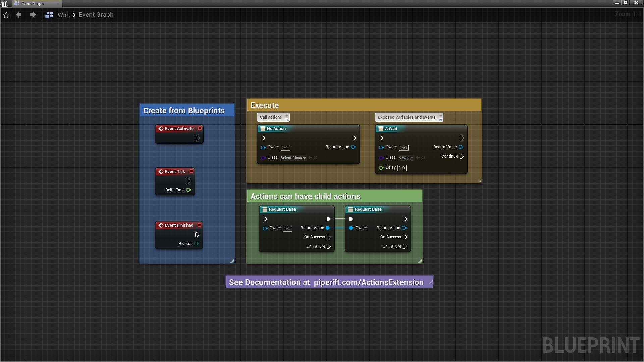Click the Event Tick node's red delegate pin
This screenshot has width=644, height=362.
191,171
